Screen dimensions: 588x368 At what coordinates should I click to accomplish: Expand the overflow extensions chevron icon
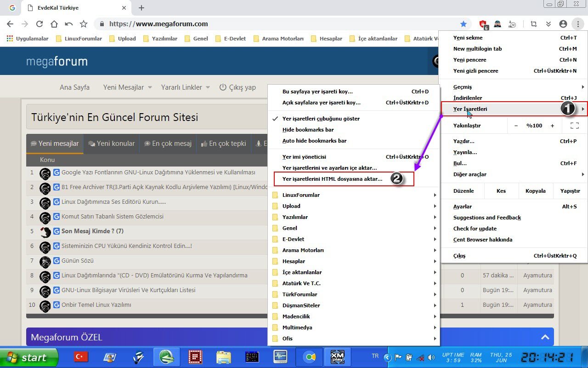tap(548, 24)
